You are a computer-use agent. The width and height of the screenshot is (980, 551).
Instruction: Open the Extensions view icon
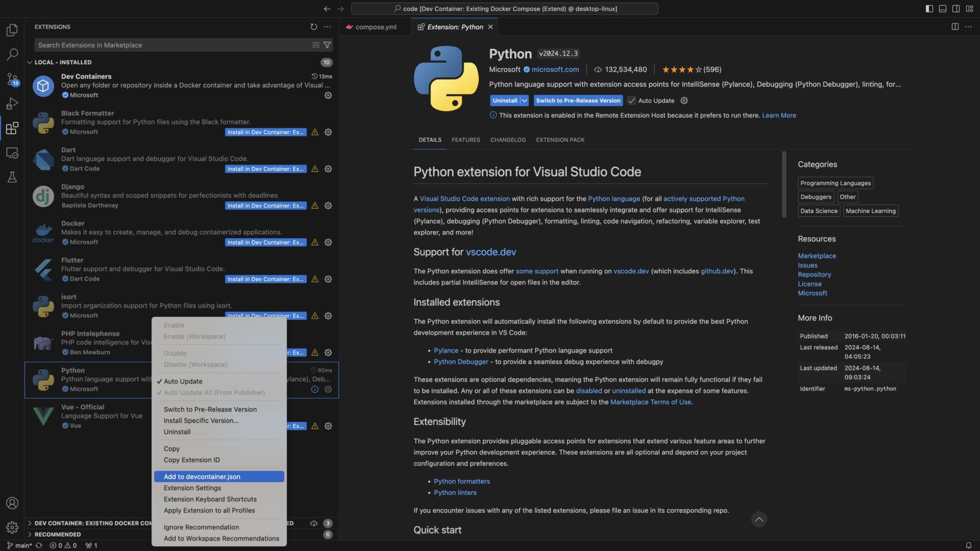tap(12, 128)
